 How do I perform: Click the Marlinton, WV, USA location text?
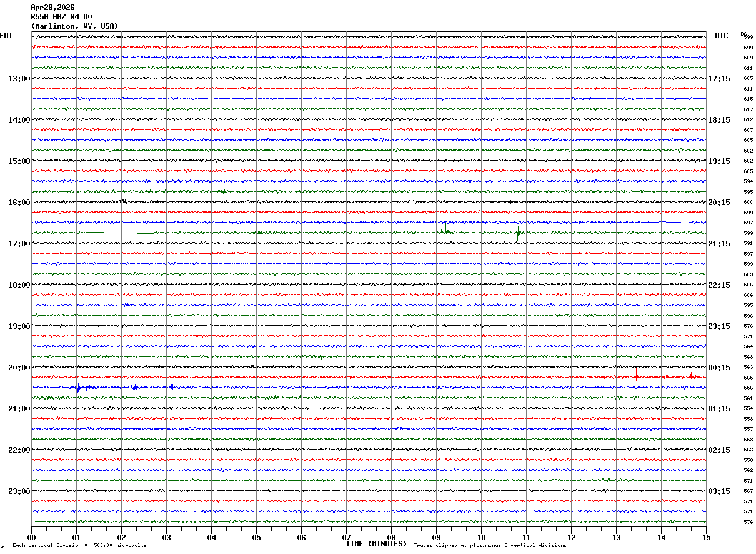tap(74, 26)
